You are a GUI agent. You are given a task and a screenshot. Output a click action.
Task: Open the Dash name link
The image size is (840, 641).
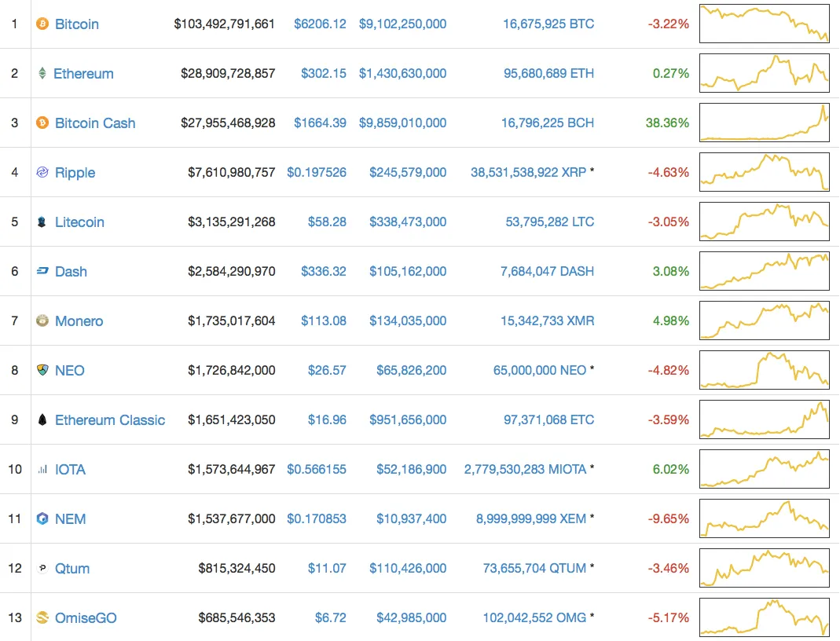[x=71, y=272]
